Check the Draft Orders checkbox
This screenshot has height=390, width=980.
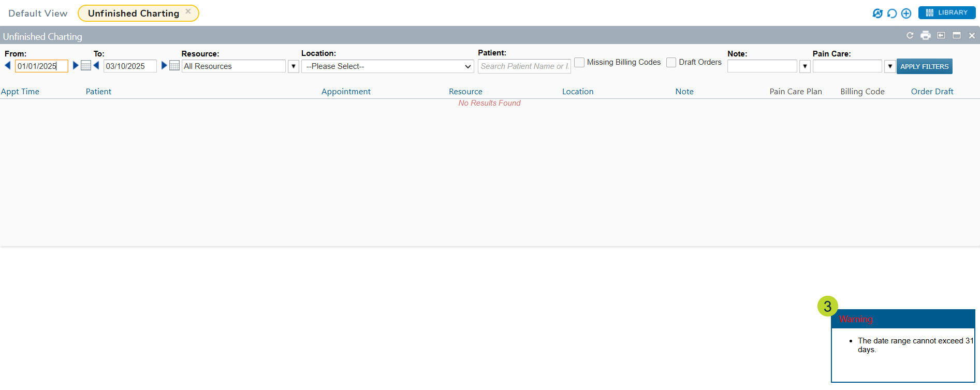[x=671, y=62]
